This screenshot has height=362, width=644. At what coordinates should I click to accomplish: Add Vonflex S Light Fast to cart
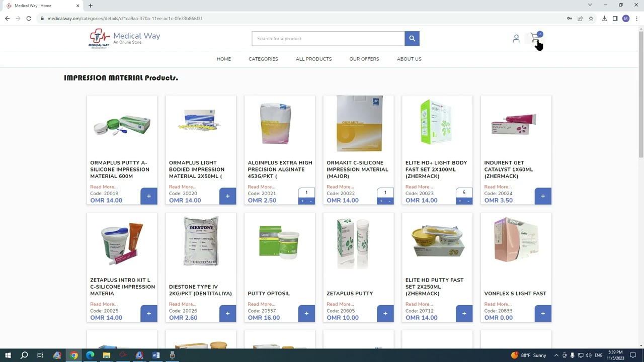(x=543, y=313)
